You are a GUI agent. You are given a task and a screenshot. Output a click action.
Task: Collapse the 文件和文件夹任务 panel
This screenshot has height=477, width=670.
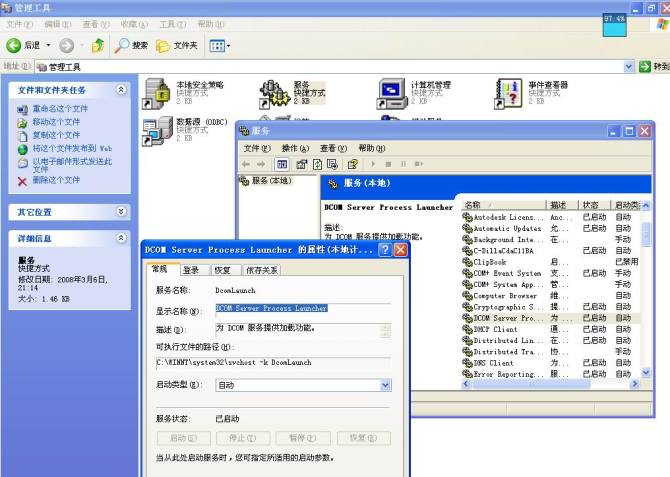click(x=122, y=90)
